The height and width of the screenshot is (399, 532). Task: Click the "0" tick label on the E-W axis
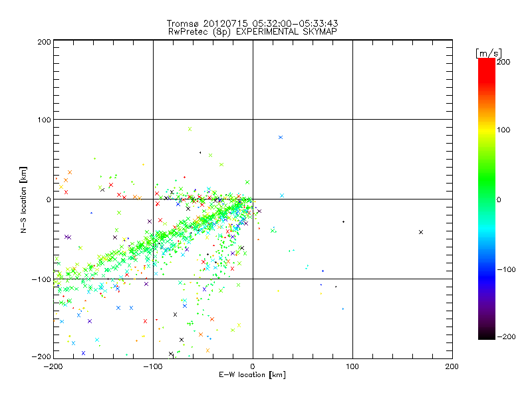253,366
